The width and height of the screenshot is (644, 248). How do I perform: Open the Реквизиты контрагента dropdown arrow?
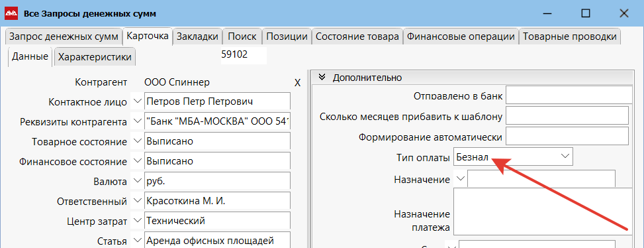(x=137, y=121)
